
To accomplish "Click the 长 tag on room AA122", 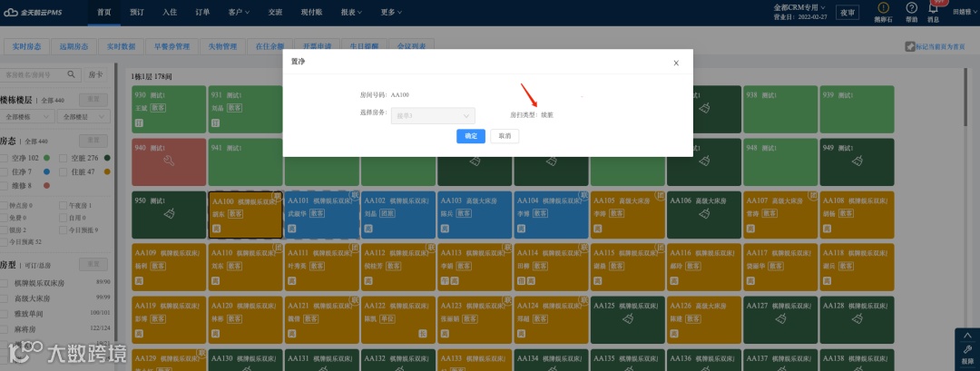I will pos(423,334).
